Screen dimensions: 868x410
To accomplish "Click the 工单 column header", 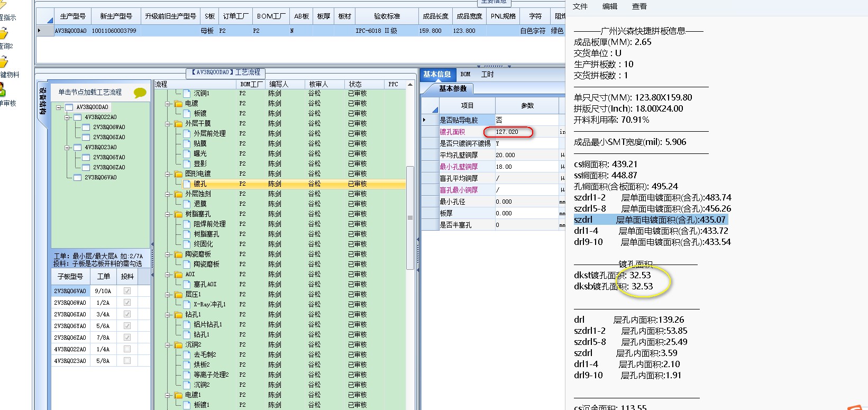I will 104,276.
